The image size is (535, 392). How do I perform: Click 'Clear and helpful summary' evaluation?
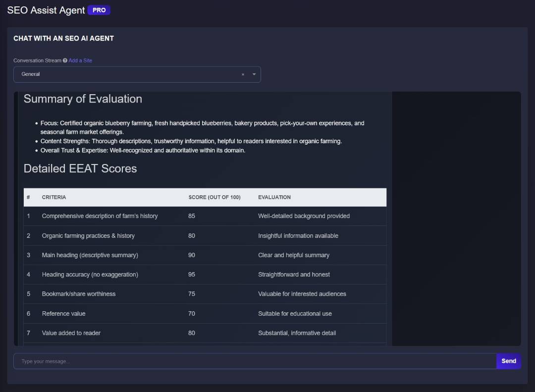click(294, 255)
